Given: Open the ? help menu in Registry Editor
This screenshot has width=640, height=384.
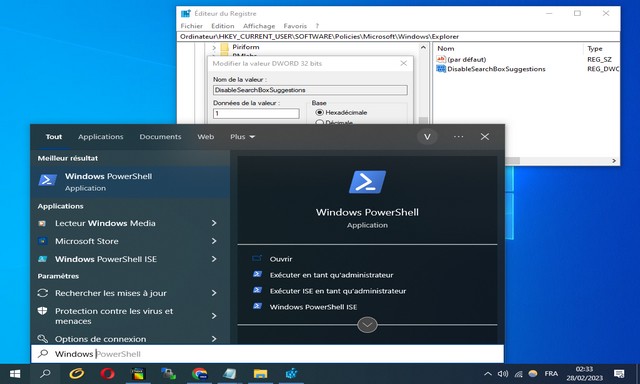Looking at the screenshot, I should pyautogui.click(x=317, y=26).
